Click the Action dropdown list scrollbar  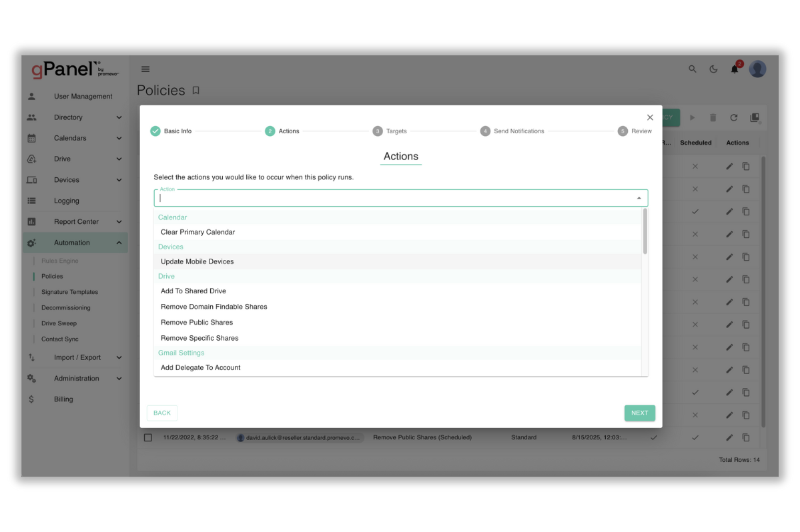pos(645,231)
